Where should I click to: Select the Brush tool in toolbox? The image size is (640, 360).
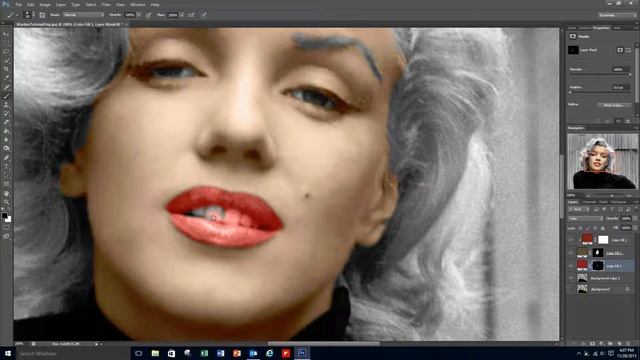click(x=6, y=96)
